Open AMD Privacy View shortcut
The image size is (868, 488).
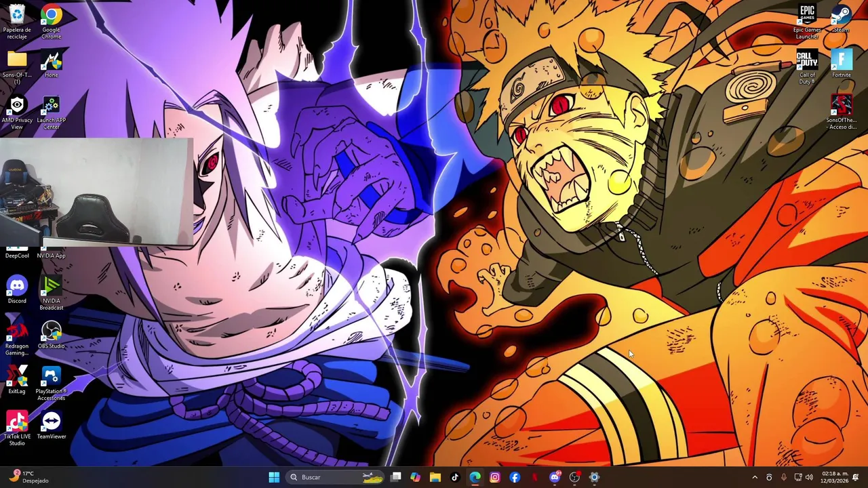coord(17,112)
